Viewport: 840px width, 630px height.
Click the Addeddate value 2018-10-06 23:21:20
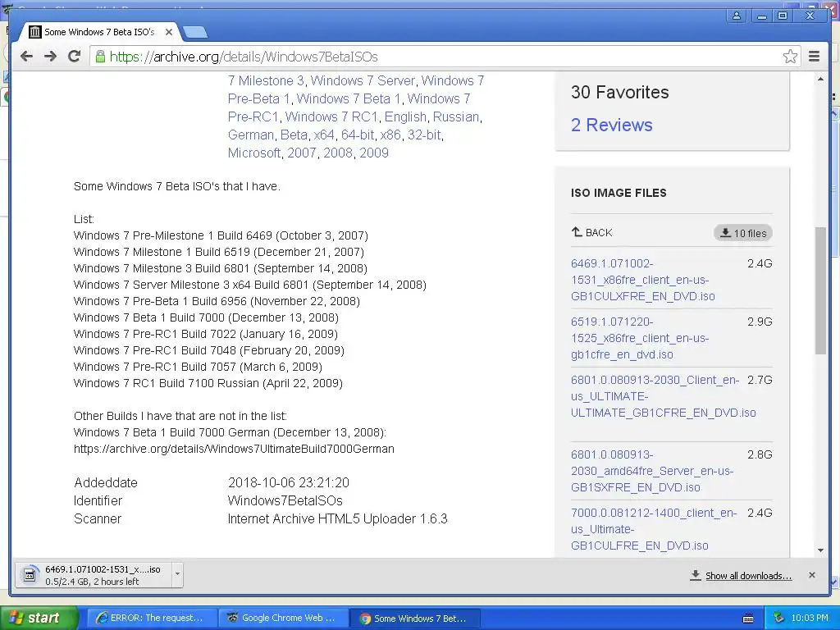[x=288, y=482]
